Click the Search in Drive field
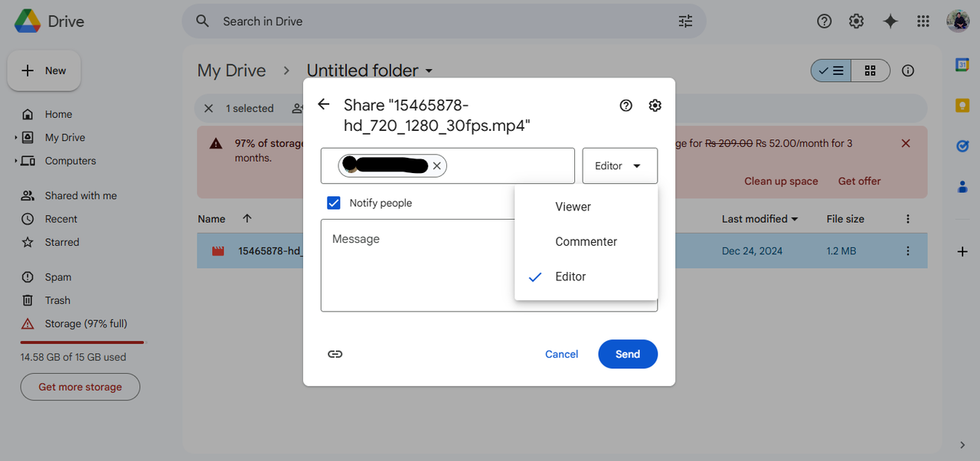The height and width of the screenshot is (461, 980). (444, 21)
